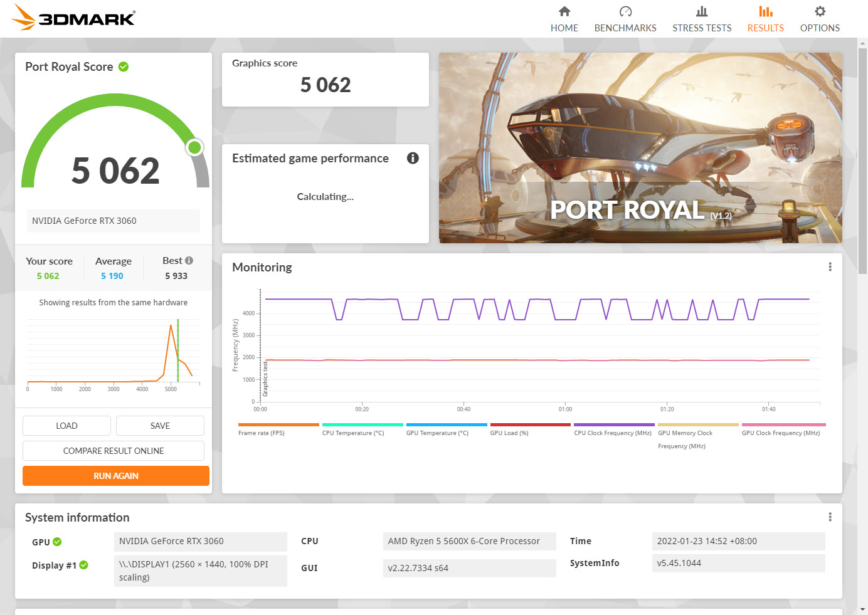Toggle the GPU Temperature legend series

[x=437, y=433]
